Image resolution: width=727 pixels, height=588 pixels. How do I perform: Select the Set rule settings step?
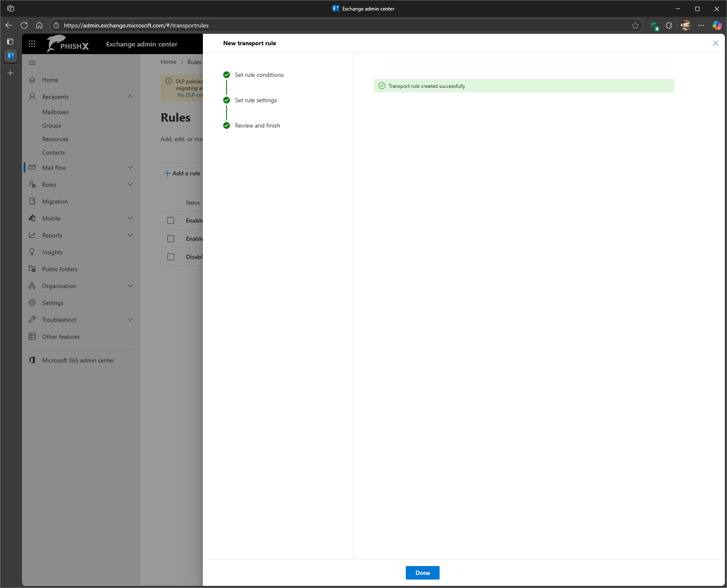(256, 100)
